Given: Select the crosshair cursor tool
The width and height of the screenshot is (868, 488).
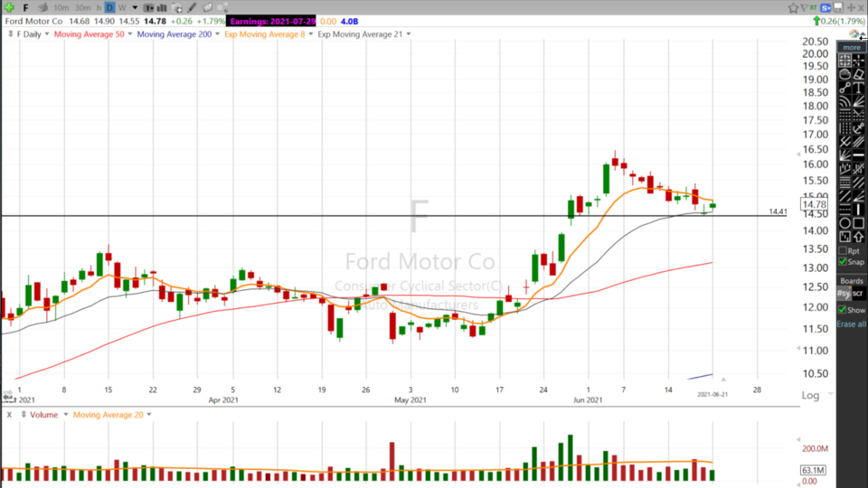Looking at the screenshot, I should [x=859, y=61].
